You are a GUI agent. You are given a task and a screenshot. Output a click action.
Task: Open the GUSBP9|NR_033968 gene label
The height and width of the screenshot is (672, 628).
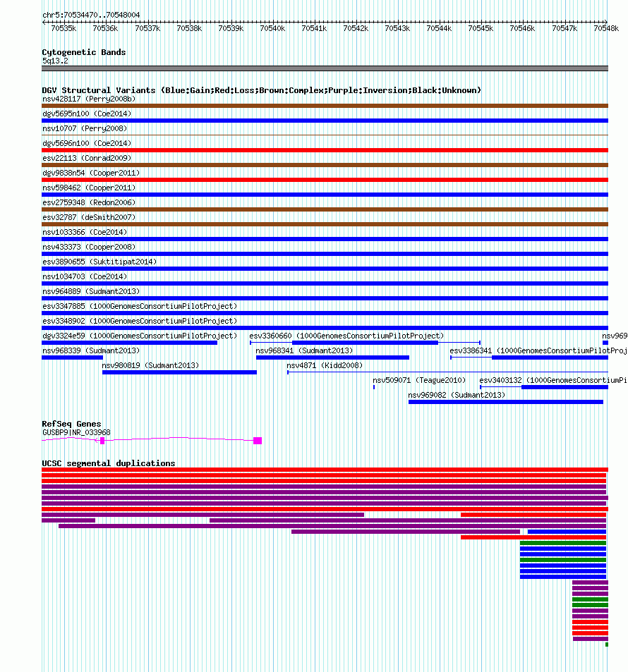pos(76,432)
